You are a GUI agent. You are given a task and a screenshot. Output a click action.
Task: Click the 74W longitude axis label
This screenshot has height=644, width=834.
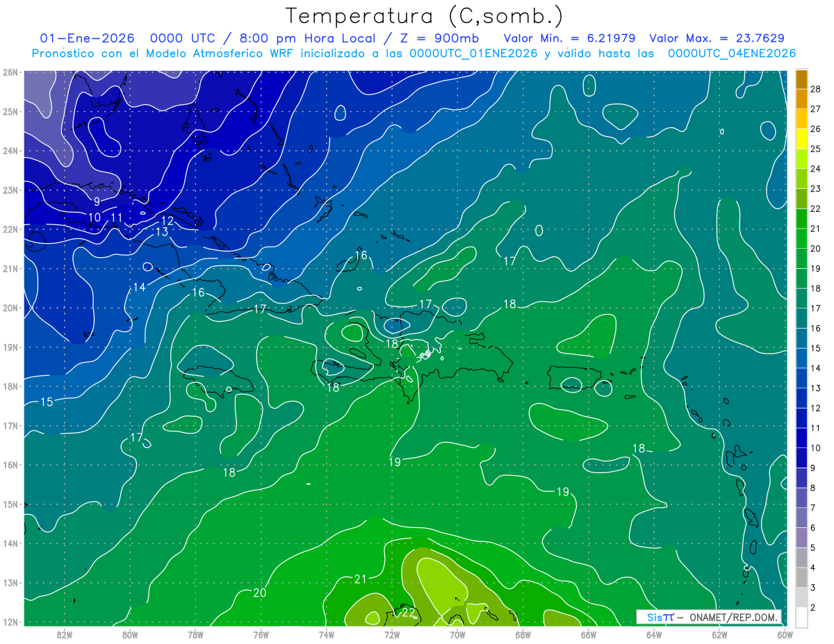coord(326,634)
